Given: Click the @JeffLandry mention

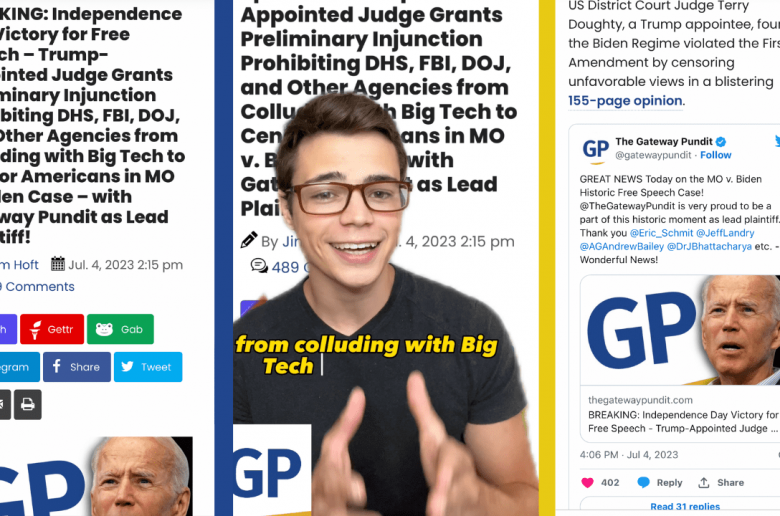Looking at the screenshot, I should (725, 233).
